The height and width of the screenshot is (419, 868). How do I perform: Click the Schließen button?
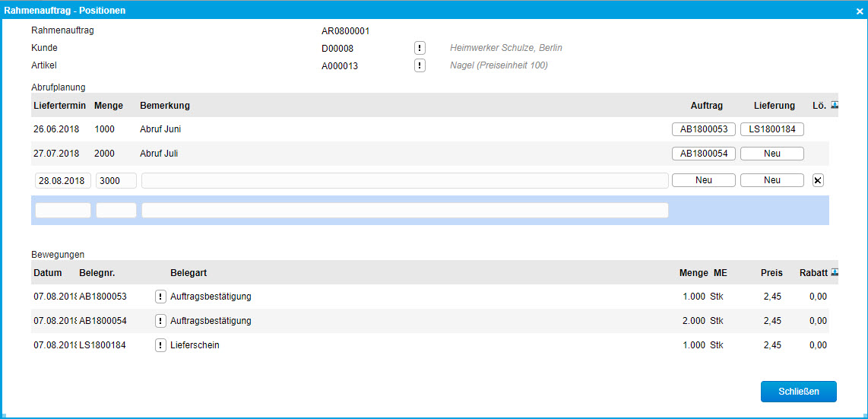(x=799, y=392)
